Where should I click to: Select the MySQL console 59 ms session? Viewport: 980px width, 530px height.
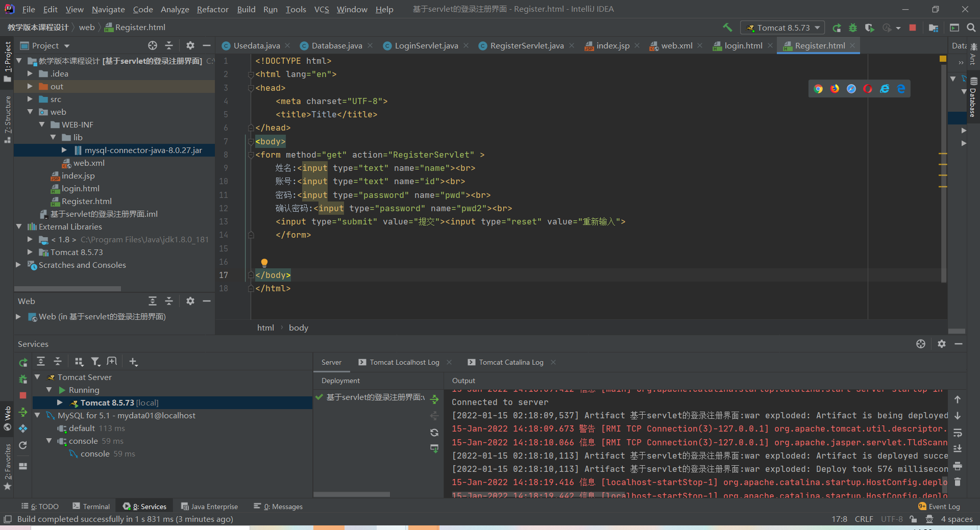pos(102,453)
